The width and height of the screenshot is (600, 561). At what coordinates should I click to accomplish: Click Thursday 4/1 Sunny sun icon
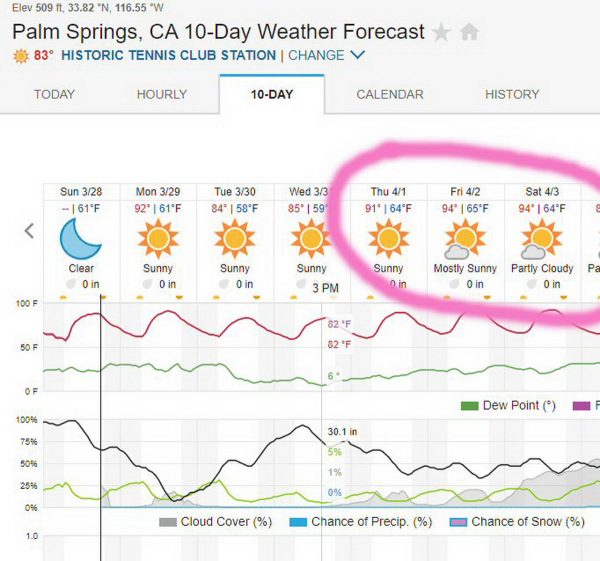click(388, 239)
